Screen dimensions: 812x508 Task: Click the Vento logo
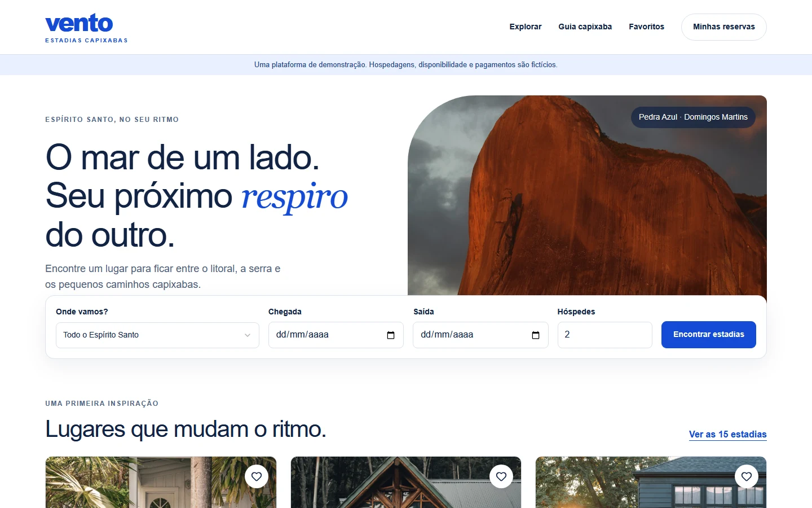click(86, 28)
